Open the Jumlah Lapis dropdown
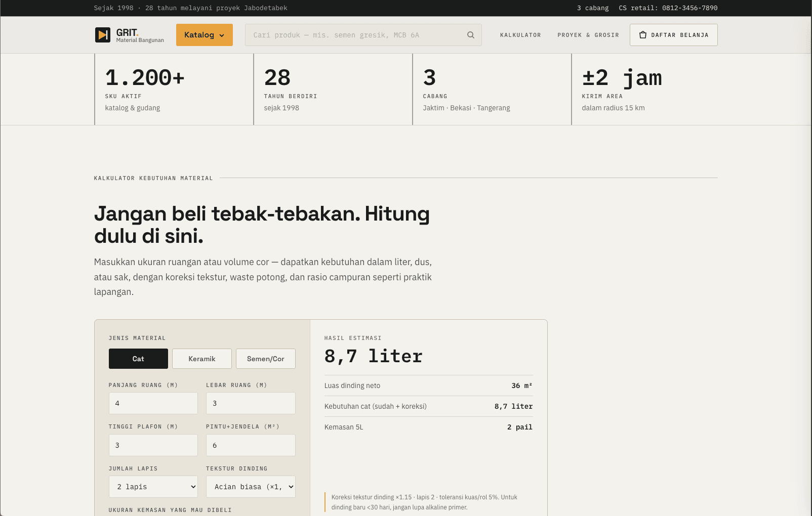This screenshot has width=812, height=516. coord(153,487)
